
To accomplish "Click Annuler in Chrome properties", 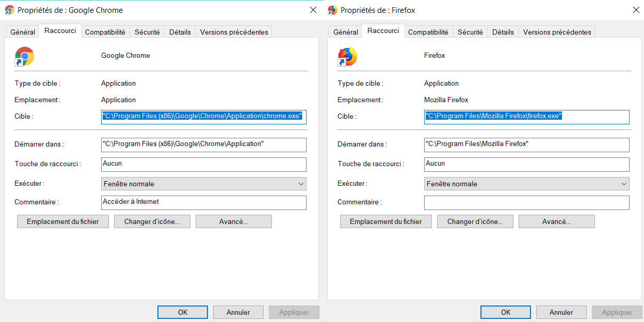I will coord(238,312).
